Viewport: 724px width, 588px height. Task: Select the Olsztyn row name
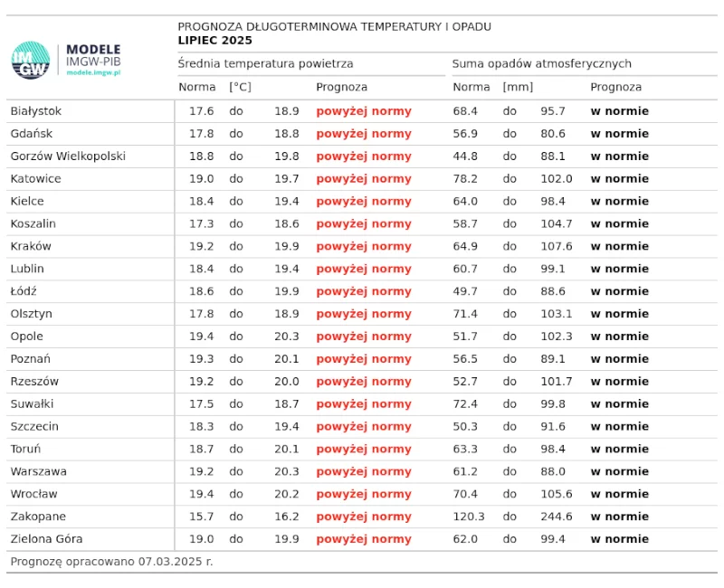click(x=32, y=314)
